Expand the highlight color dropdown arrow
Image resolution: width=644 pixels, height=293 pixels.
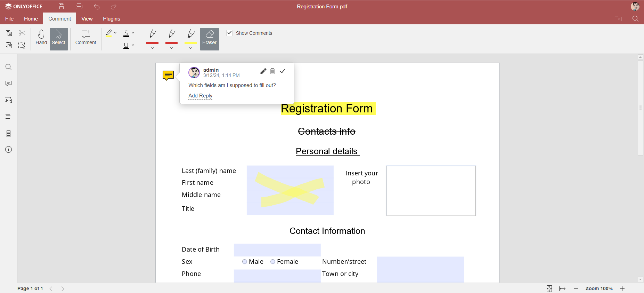115,33
